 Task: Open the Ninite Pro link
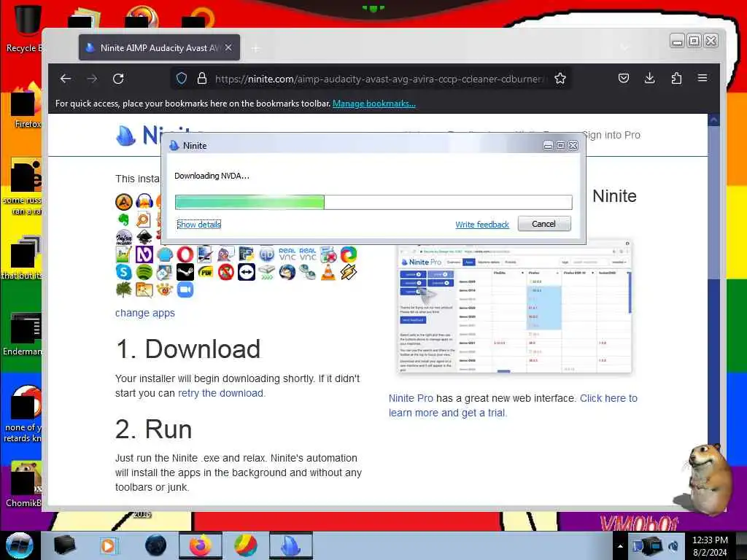(x=411, y=398)
